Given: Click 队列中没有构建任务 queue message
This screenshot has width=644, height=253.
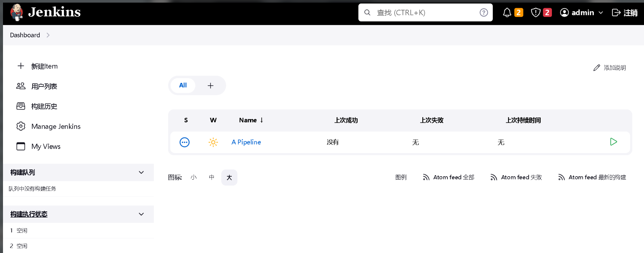Looking at the screenshot, I should [32, 189].
